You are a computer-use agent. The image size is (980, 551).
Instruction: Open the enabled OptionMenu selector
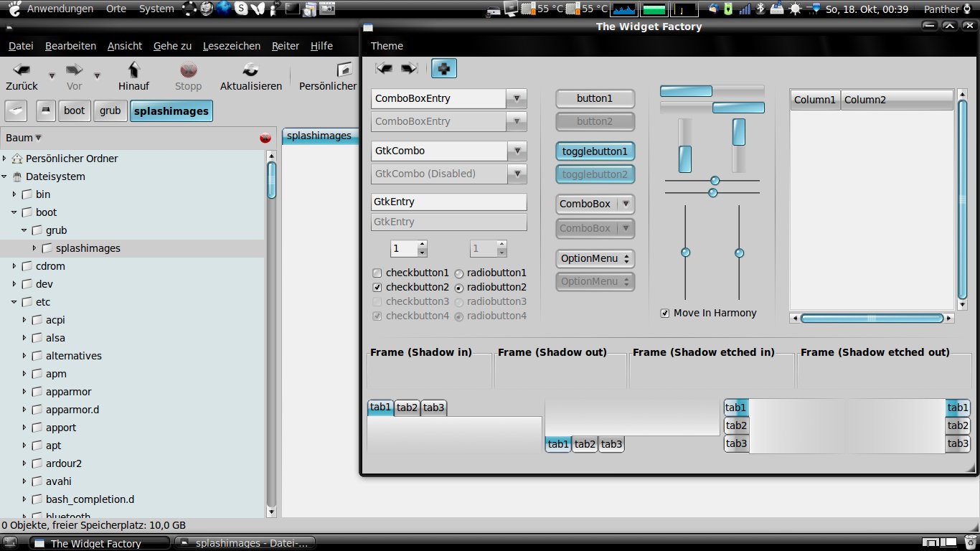tap(595, 258)
